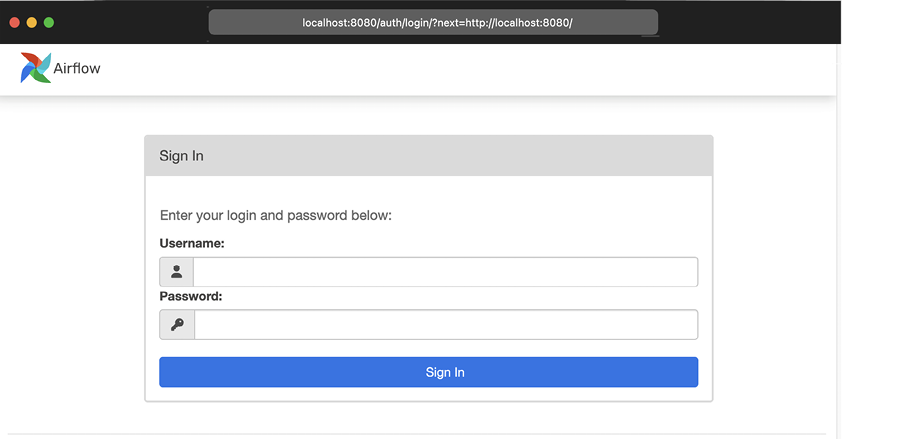
Task: Maximize the window using green button
Action: tap(49, 22)
